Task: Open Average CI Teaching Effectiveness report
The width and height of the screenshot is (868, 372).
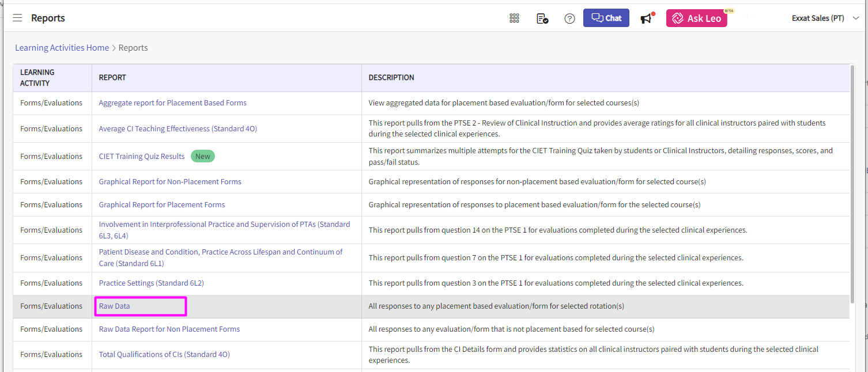Action: [x=178, y=129]
